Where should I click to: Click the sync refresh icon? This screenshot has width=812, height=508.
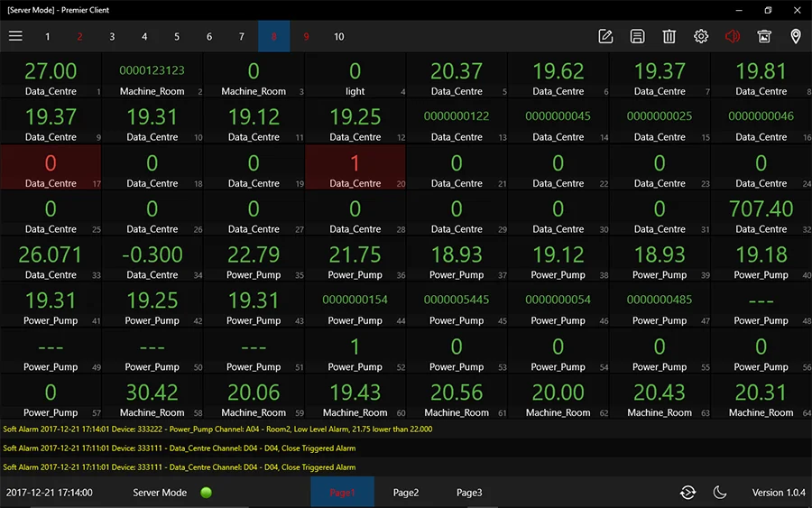pos(688,492)
